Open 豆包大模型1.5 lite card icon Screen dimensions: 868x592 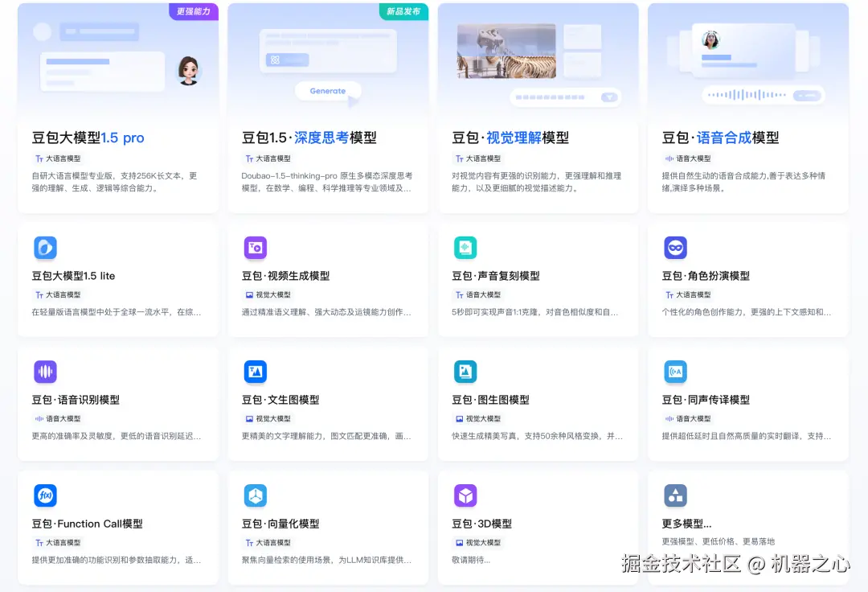45,248
